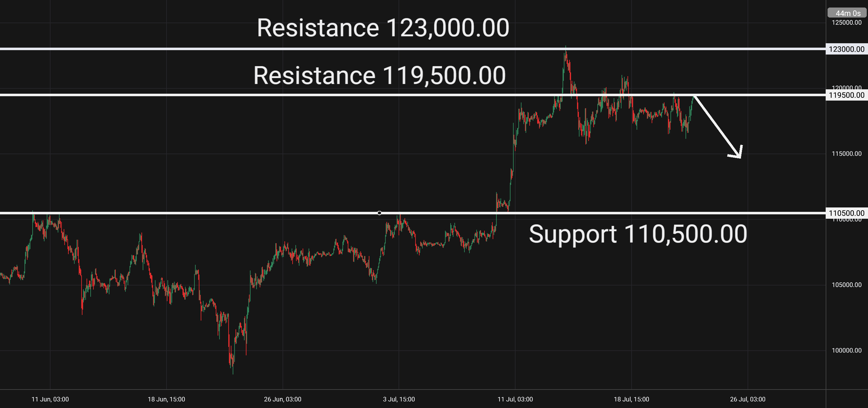Click the 119500.00 price axis label
The height and width of the screenshot is (408, 868).
pos(846,95)
